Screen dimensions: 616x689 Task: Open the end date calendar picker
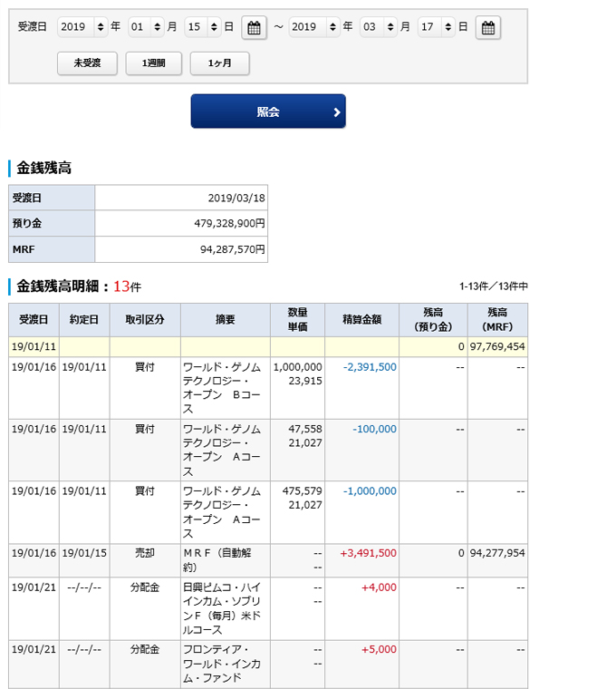[487, 28]
